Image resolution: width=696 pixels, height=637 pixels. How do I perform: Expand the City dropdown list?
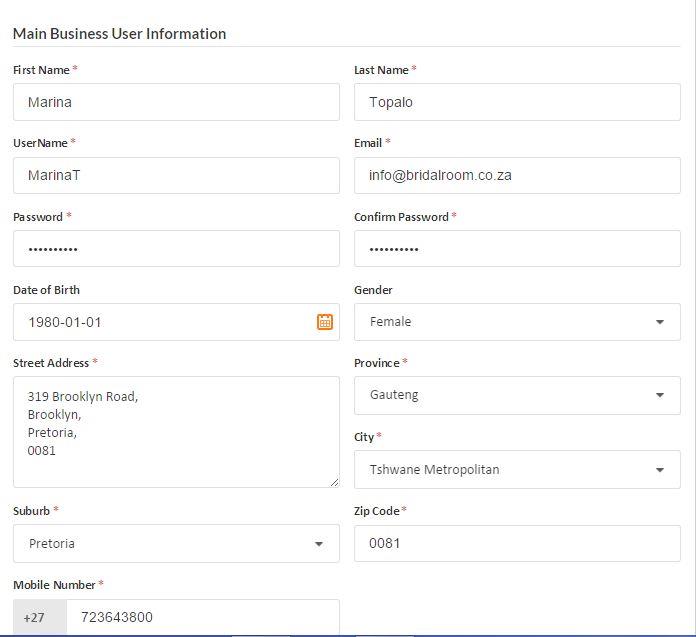517,470
